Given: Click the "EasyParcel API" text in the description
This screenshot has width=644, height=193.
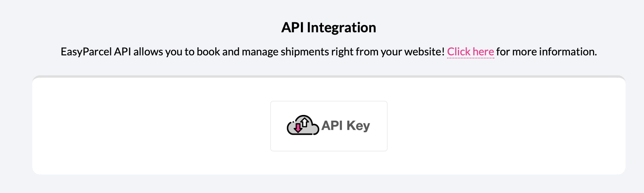Looking at the screenshot, I should coord(96,52).
